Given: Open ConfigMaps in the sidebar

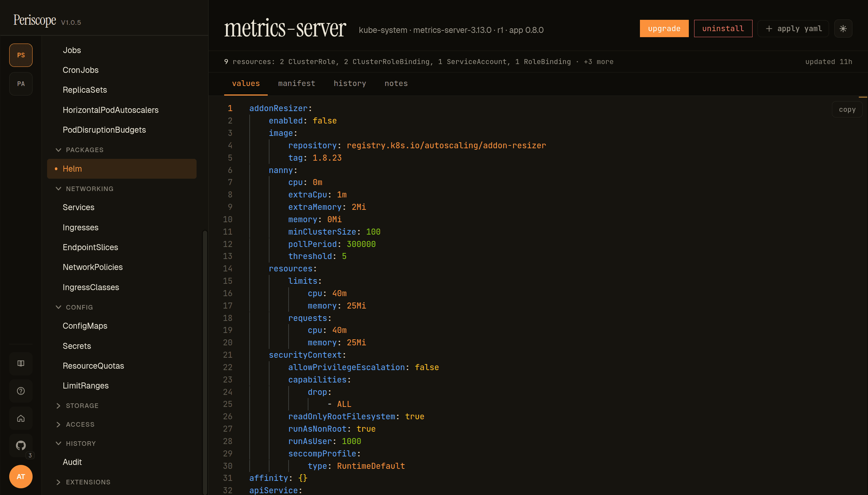Looking at the screenshot, I should tap(121, 326).
